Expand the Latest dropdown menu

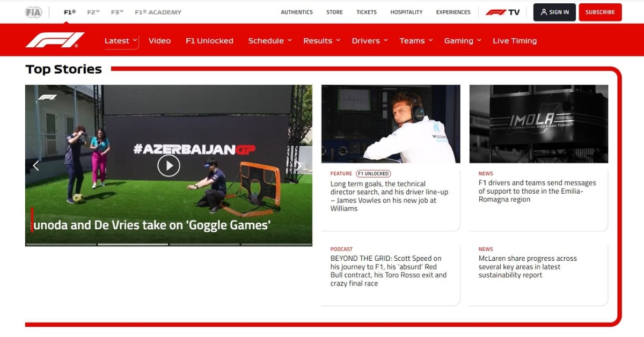click(x=121, y=40)
